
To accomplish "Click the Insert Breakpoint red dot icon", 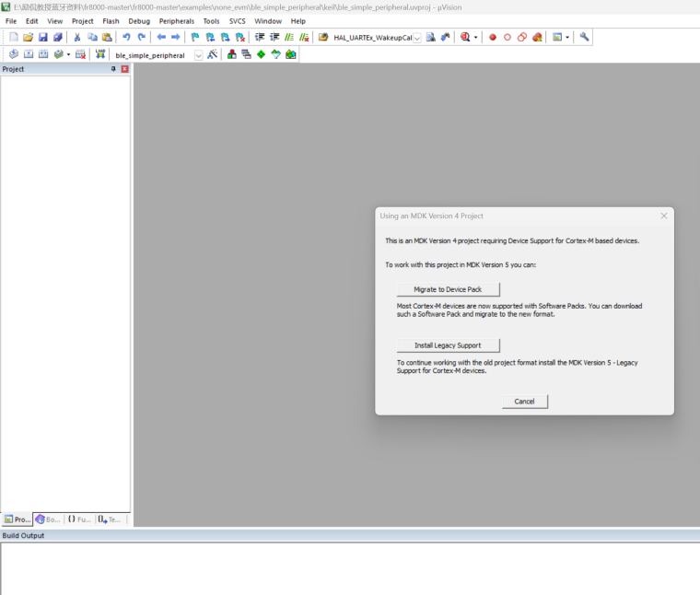I will (x=492, y=37).
